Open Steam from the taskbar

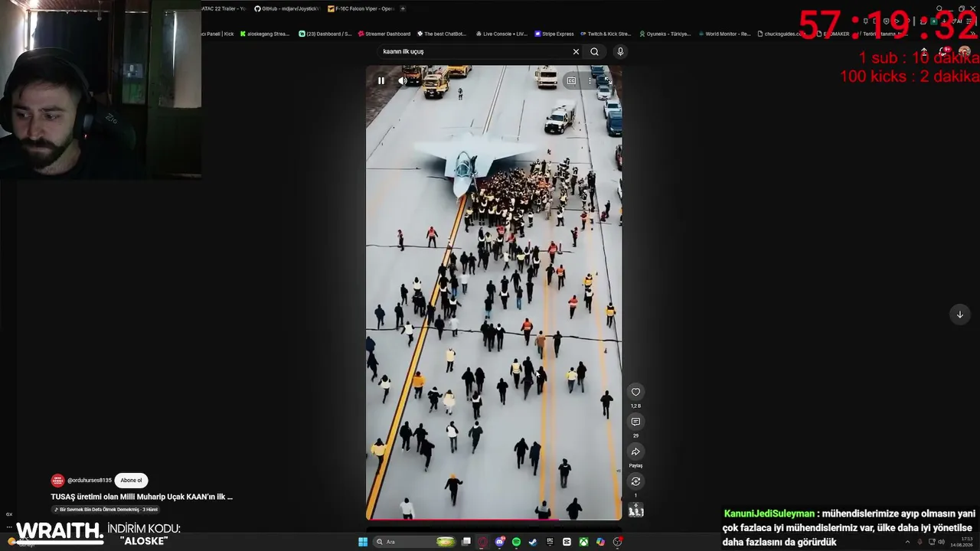click(x=533, y=542)
